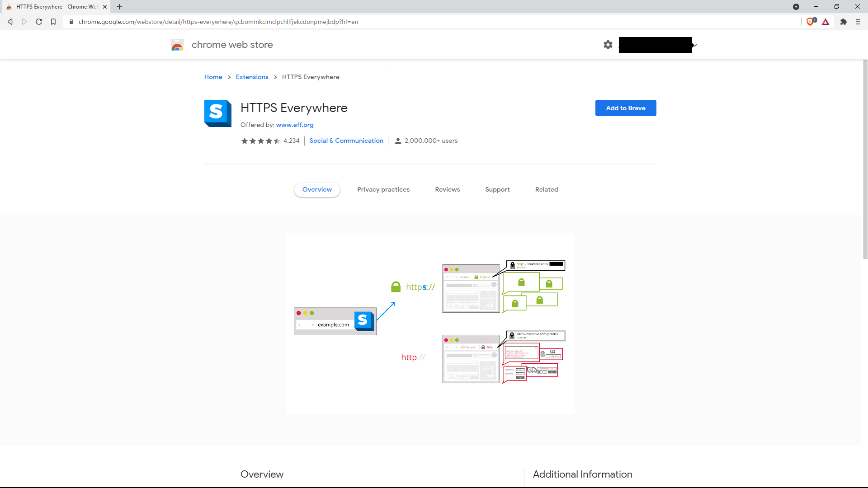
Task: Bookmark this page with the bookmark icon
Action: click(x=53, y=22)
